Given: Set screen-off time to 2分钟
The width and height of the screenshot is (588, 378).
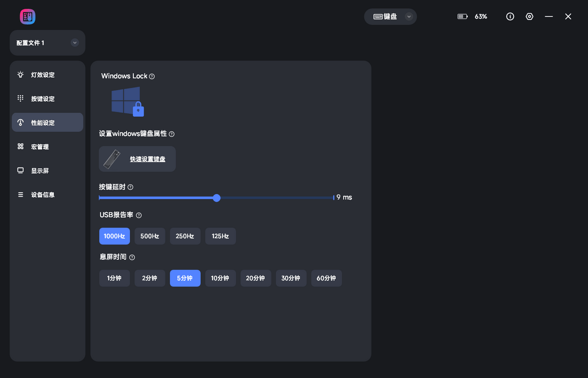Looking at the screenshot, I should click(x=149, y=278).
